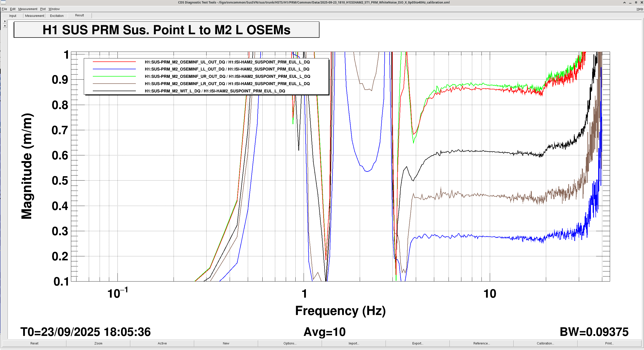Open the Options... dialog
The height and width of the screenshot is (350, 644).
[x=290, y=343]
